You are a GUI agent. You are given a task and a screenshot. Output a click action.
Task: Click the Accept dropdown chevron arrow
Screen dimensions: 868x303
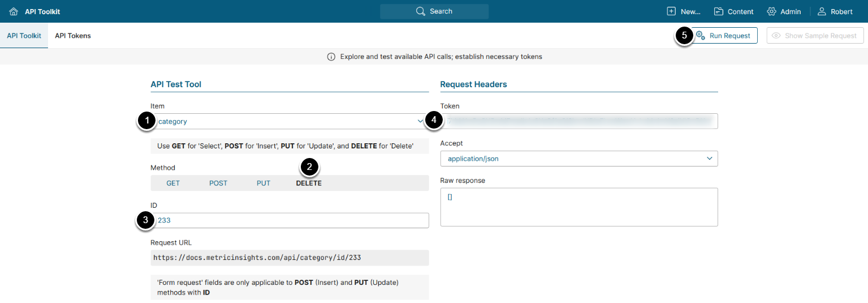[x=710, y=159]
